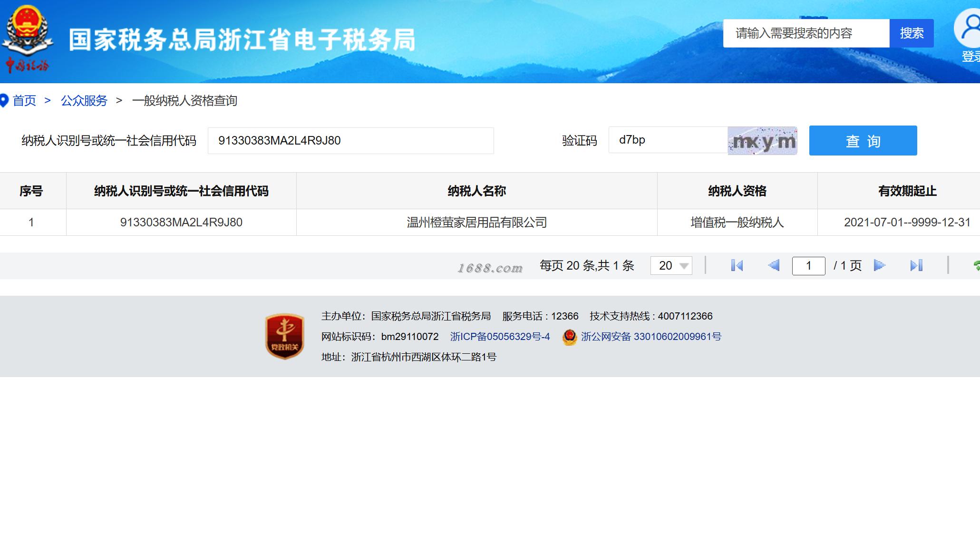Go to next page arrow icon

click(879, 265)
